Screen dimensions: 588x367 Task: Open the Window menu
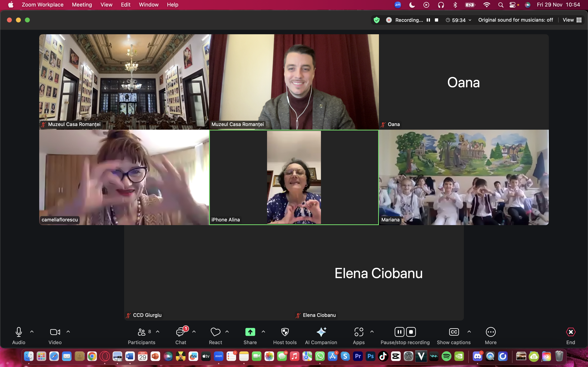(148, 5)
